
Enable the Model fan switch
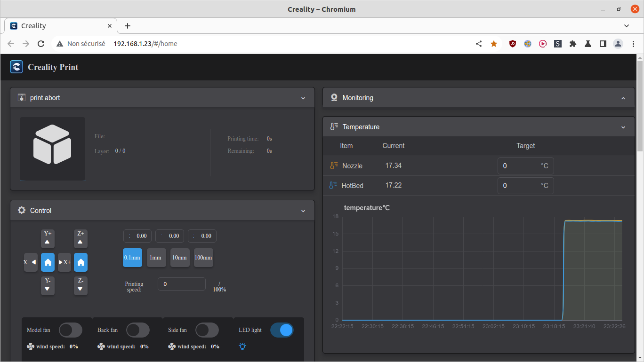pyautogui.click(x=71, y=330)
